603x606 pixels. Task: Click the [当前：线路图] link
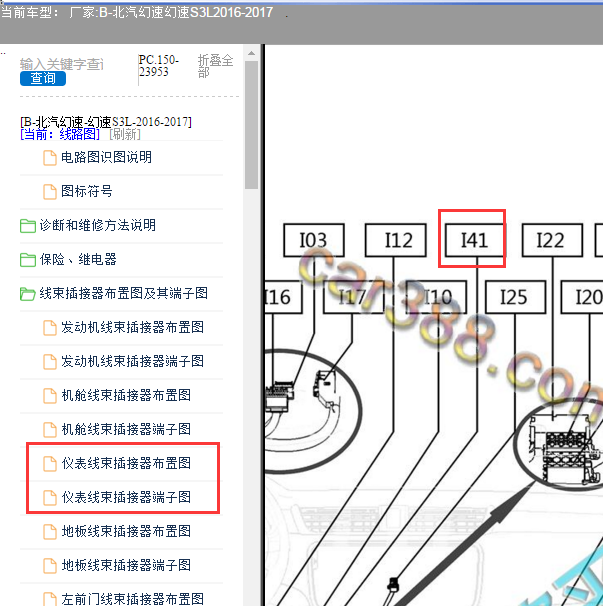pyautogui.click(x=60, y=134)
